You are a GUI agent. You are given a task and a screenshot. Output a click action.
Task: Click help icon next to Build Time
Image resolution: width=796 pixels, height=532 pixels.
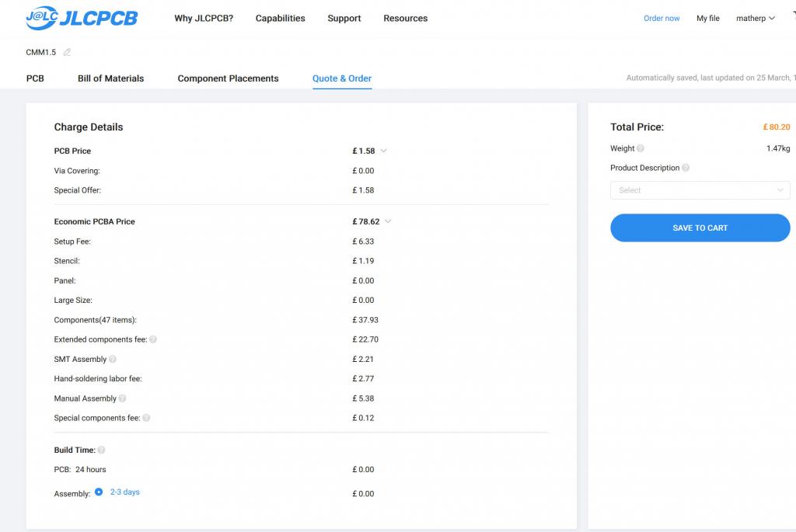[102, 450]
